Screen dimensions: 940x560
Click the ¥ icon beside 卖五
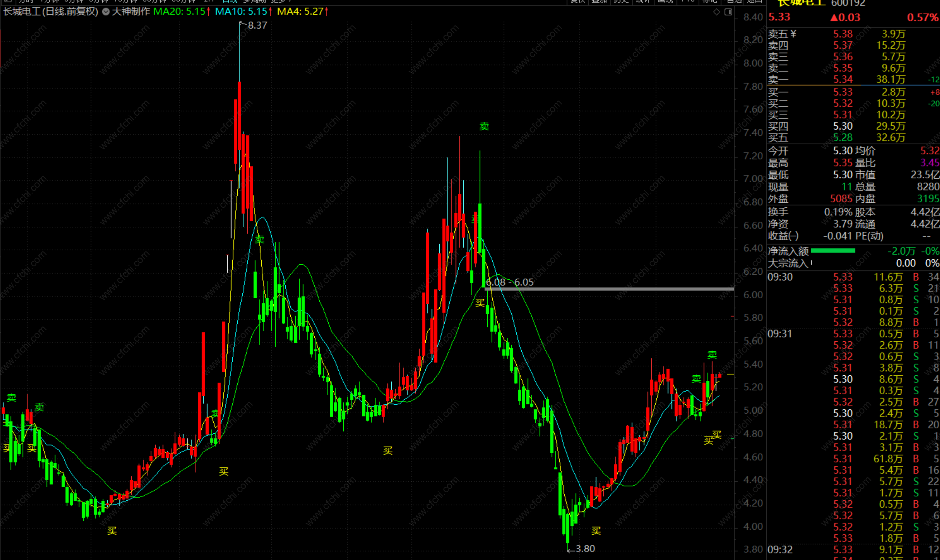coord(793,34)
